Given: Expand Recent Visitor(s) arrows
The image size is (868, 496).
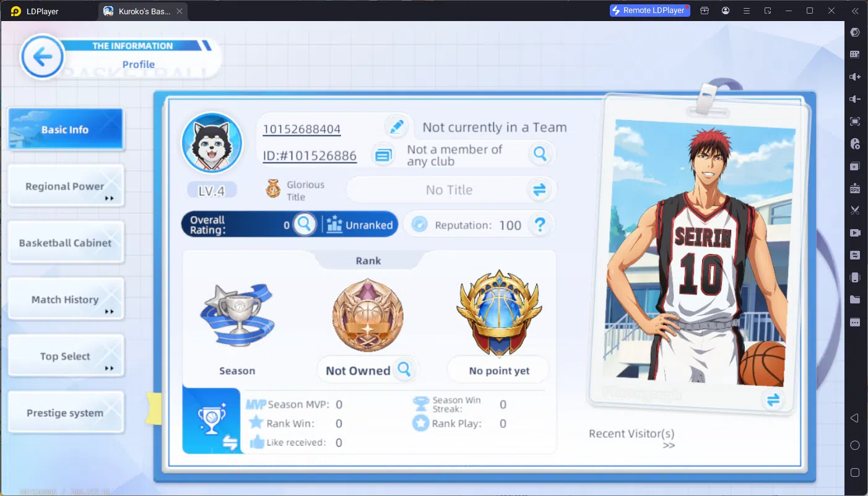Looking at the screenshot, I should (669, 445).
